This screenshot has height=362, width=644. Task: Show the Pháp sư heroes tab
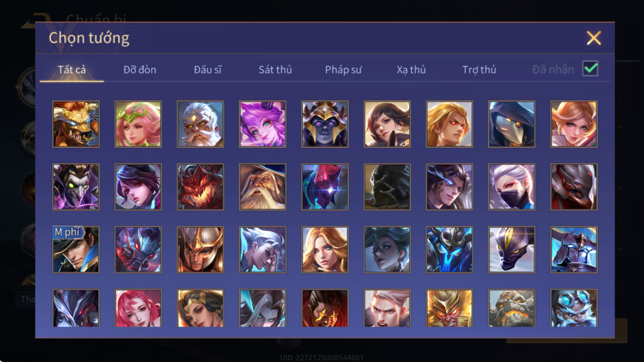(x=343, y=70)
